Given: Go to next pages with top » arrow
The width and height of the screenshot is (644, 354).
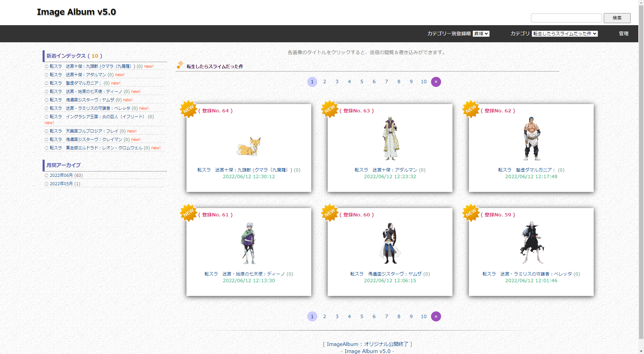Looking at the screenshot, I should click(x=436, y=82).
